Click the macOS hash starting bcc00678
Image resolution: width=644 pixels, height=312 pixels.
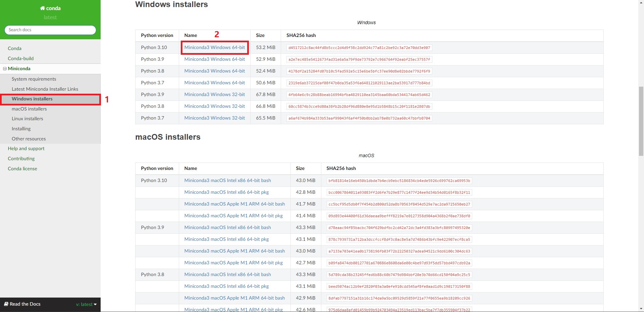pos(399,192)
